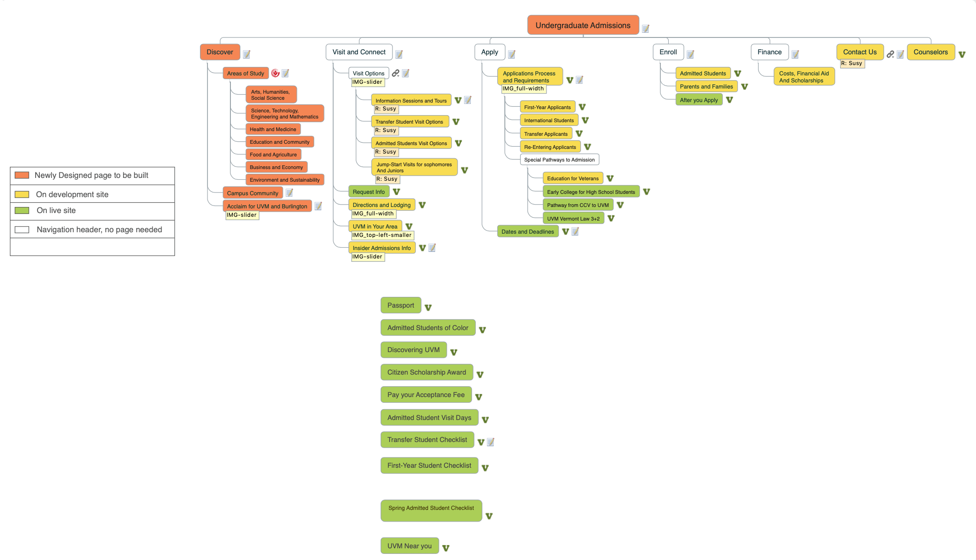Select the Environment and Sustainability node
976x560 pixels.
[285, 180]
